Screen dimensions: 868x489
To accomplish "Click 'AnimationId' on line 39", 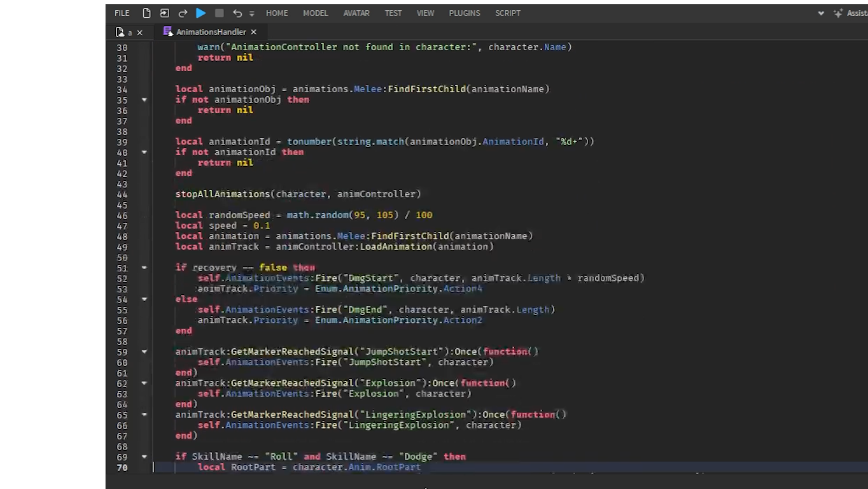I will pos(513,141).
